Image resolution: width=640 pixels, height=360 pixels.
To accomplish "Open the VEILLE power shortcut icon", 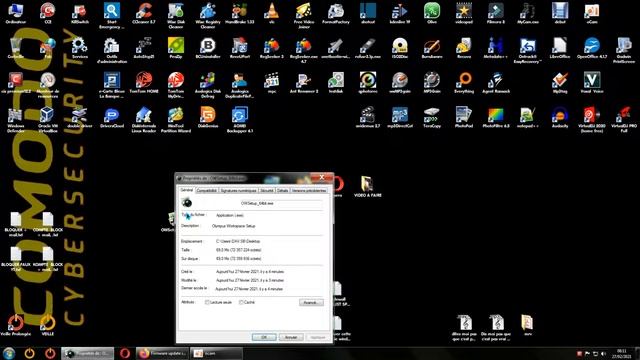I will click(x=47, y=325).
